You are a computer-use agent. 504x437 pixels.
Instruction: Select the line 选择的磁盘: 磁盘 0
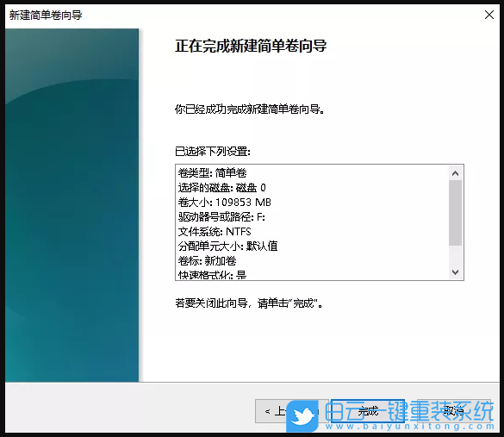click(221, 187)
